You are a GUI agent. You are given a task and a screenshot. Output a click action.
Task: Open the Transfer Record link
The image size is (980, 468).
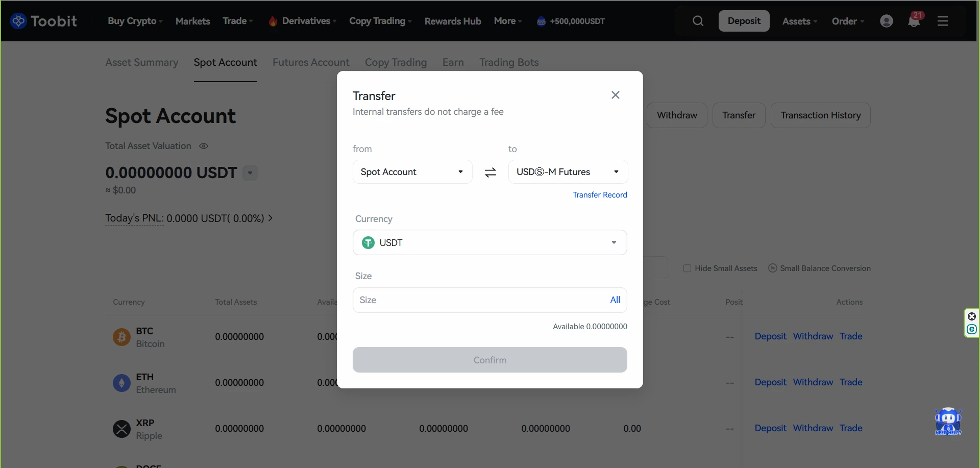tap(600, 195)
